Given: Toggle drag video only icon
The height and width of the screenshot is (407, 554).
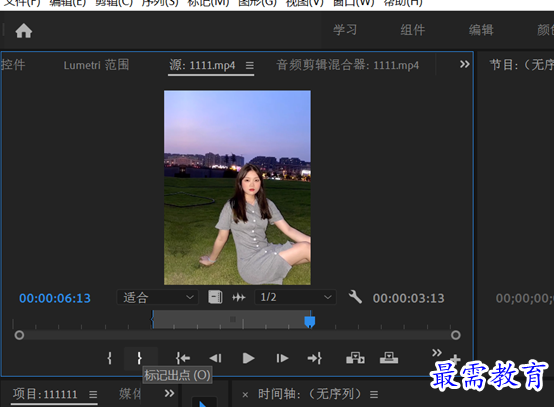Looking at the screenshot, I should click(x=215, y=297).
